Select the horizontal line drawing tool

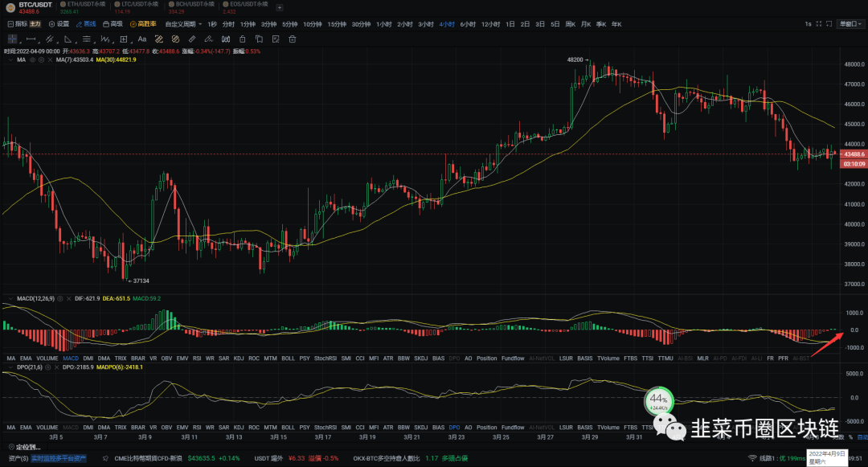31,39
